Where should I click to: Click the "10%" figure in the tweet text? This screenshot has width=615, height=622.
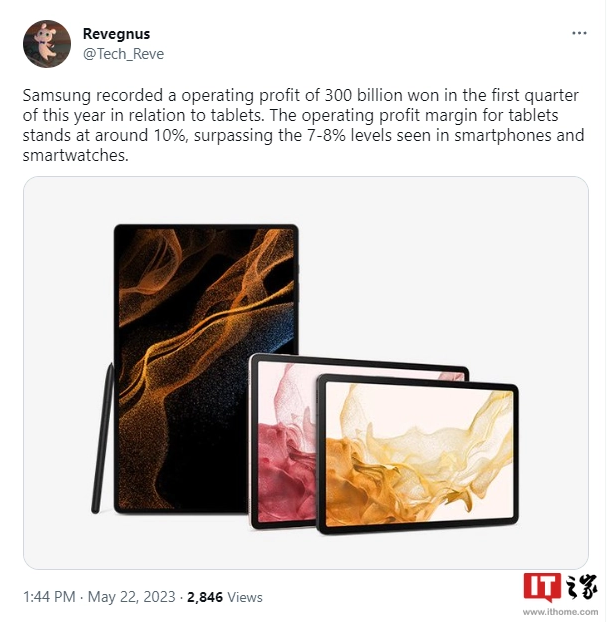point(169,135)
